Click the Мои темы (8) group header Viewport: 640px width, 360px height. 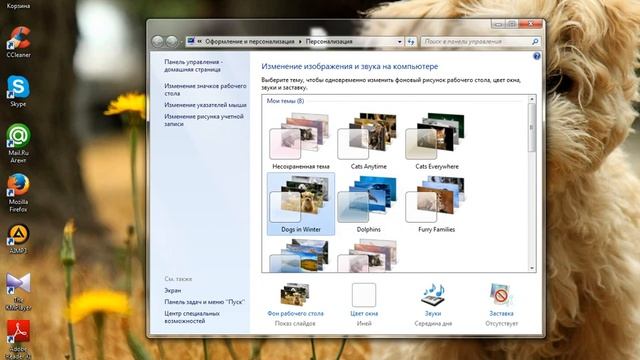pyautogui.click(x=285, y=101)
